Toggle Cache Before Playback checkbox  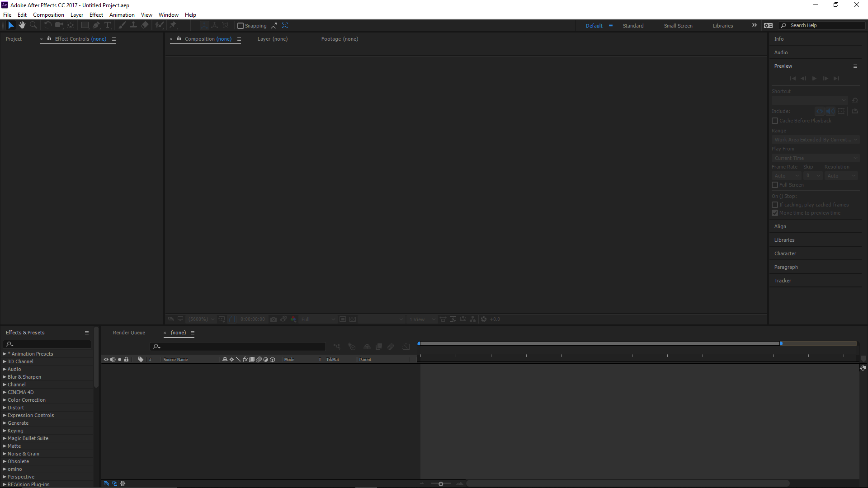[775, 121]
